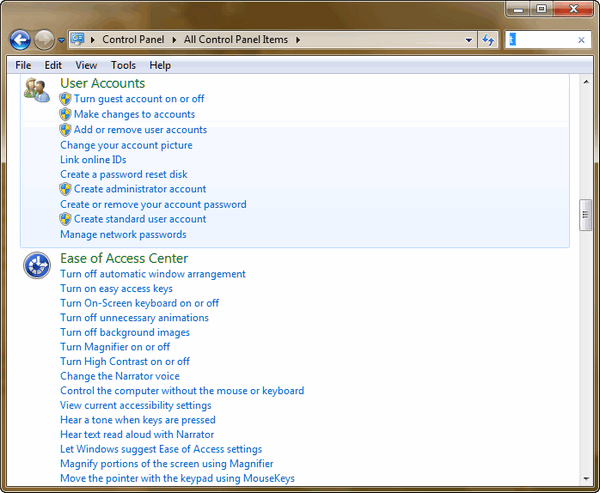Expand the arrow after Control Panel breadcrumb
Image resolution: width=600 pixels, height=493 pixels.
174,39
